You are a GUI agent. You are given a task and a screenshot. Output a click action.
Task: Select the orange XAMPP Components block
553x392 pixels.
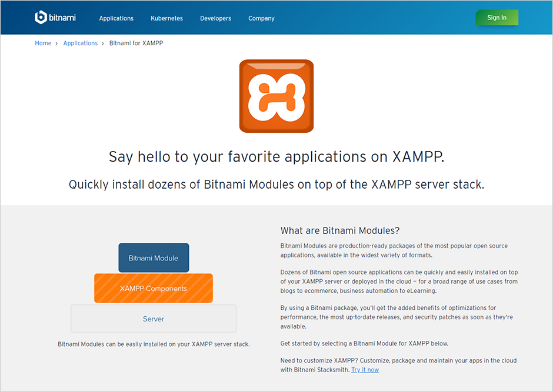point(154,289)
